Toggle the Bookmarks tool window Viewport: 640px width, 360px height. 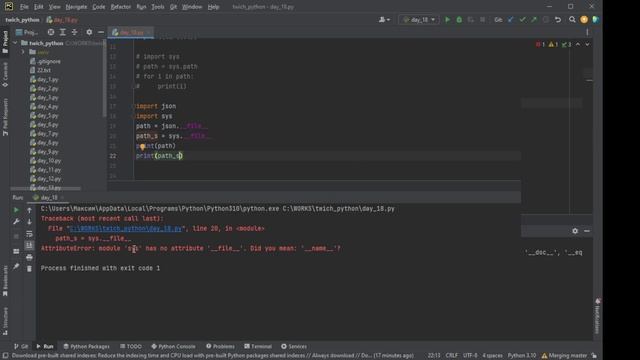click(5, 281)
